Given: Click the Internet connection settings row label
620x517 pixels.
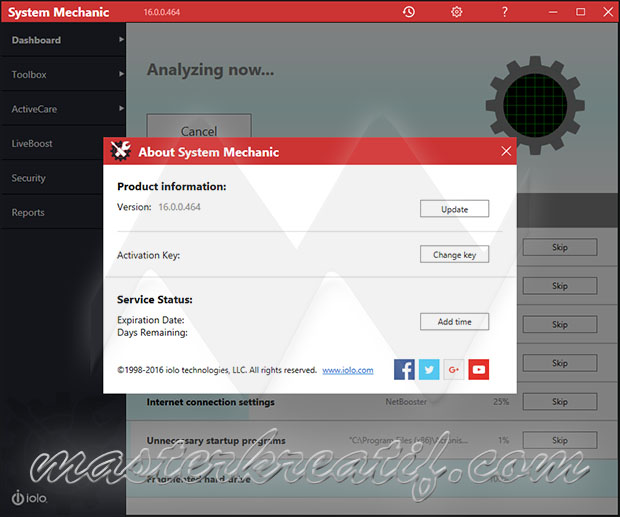Looking at the screenshot, I should pos(210,402).
